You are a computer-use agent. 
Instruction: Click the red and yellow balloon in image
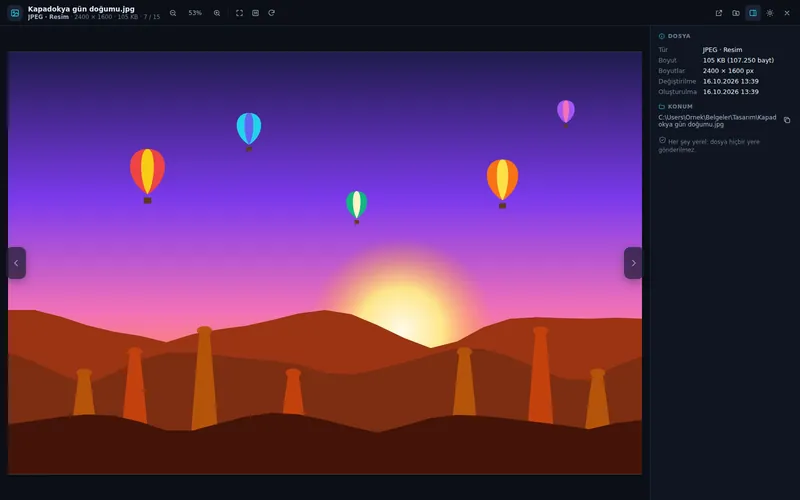click(x=147, y=176)
